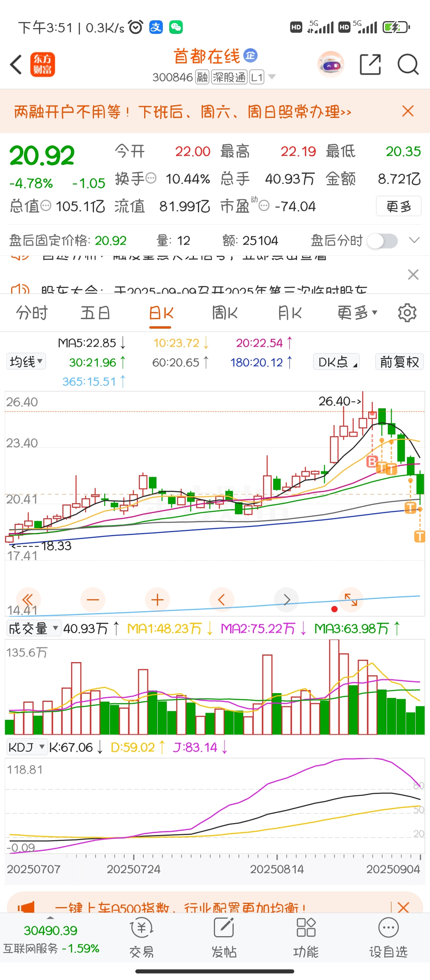The width and height of the screenshot is (430, 980).
Task: Tap current price 20.92
Action: click(x=42, y=155)
